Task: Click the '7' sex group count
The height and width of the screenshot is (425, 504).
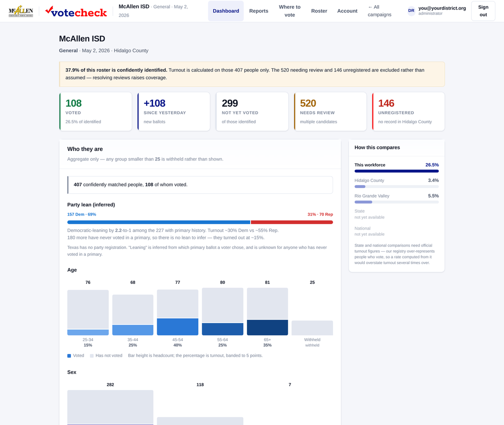Action: (x=290, y=385)
